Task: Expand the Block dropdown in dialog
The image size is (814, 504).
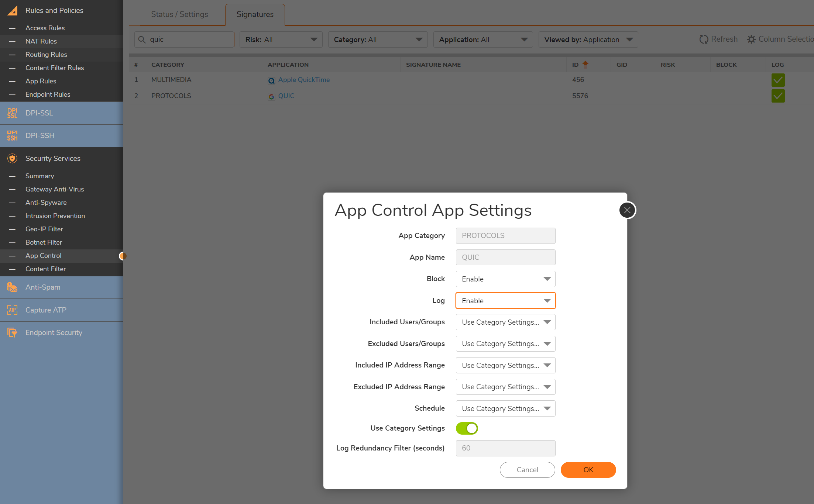Action: [x=505, y=279]
